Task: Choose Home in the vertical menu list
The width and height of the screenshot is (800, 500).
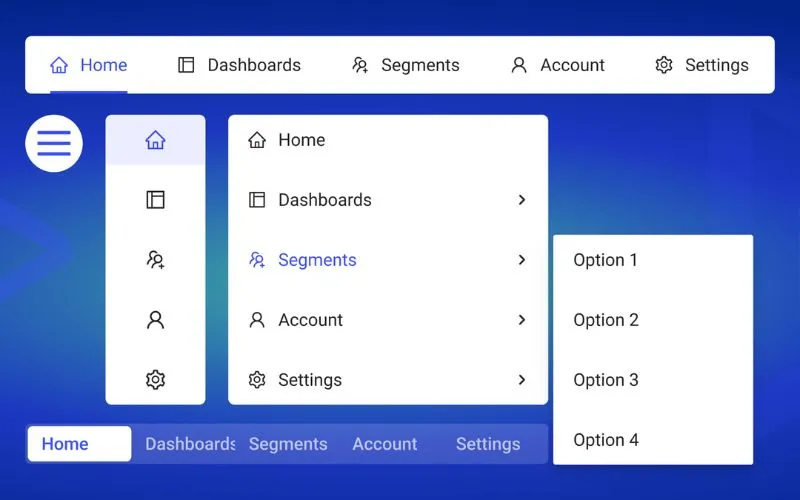Action: [x=302, y=140]
